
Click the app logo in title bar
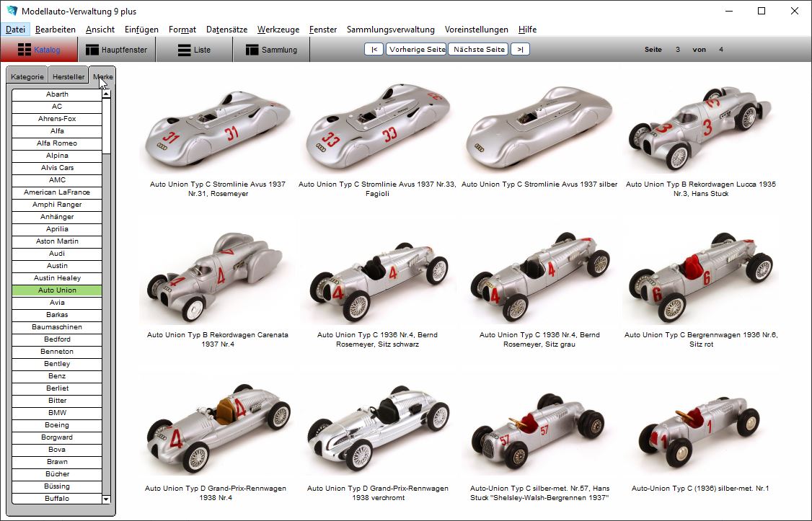(x=12, y=12)
